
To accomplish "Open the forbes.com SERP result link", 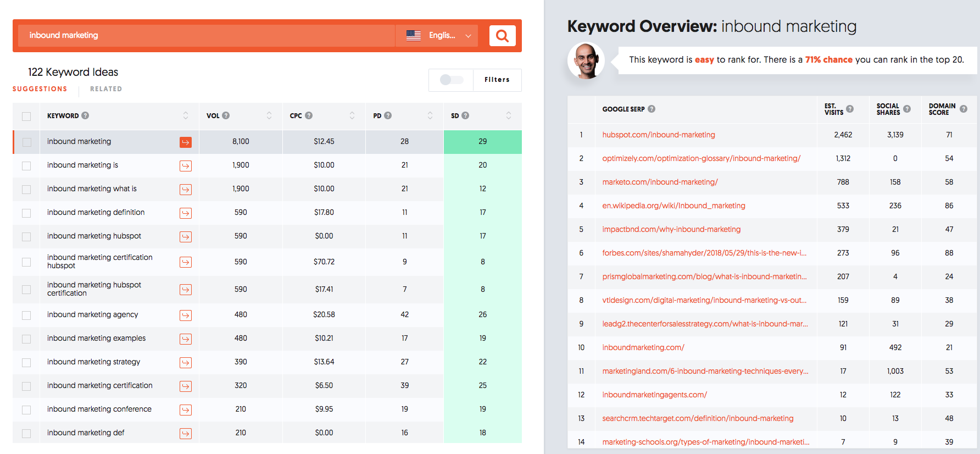I will [x=704, y=253].
